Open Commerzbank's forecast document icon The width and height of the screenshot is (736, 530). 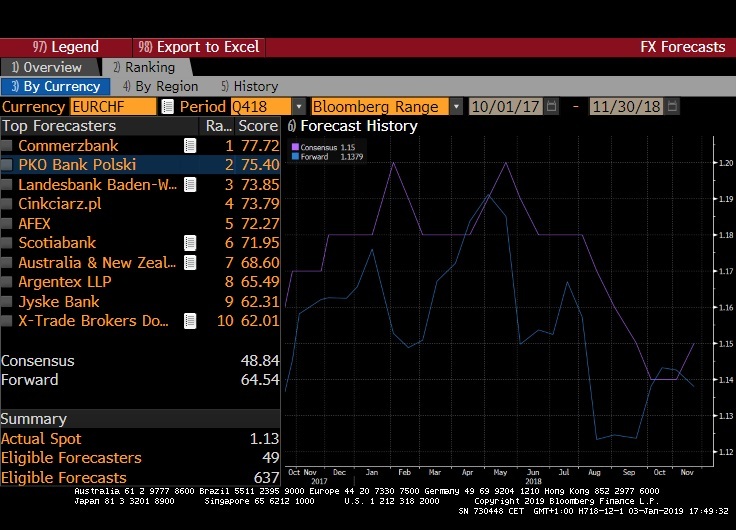[190, 146]
